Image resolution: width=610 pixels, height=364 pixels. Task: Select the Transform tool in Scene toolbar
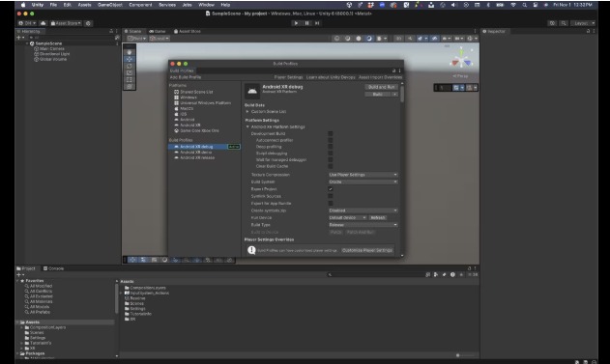pyautogui.click(x=130, y=86)
